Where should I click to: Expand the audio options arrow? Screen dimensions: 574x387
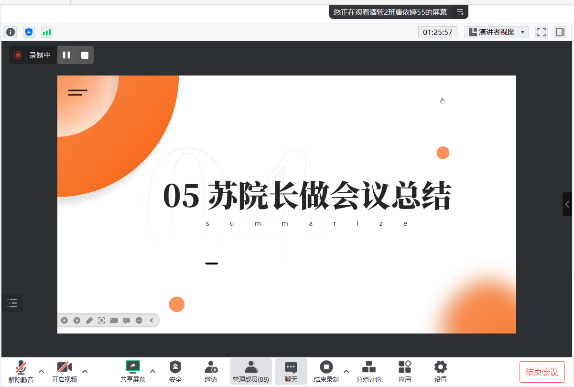coord(41,371)
